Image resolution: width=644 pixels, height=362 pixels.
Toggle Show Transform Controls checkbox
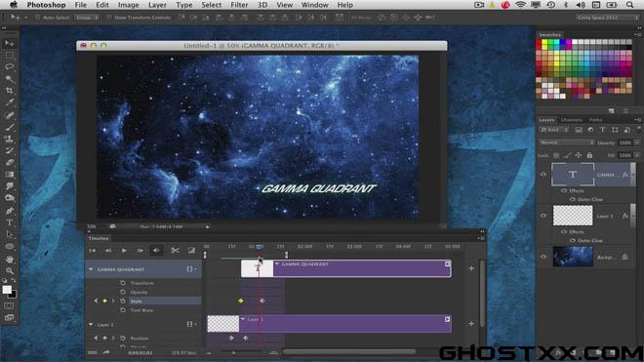(109, 18)
